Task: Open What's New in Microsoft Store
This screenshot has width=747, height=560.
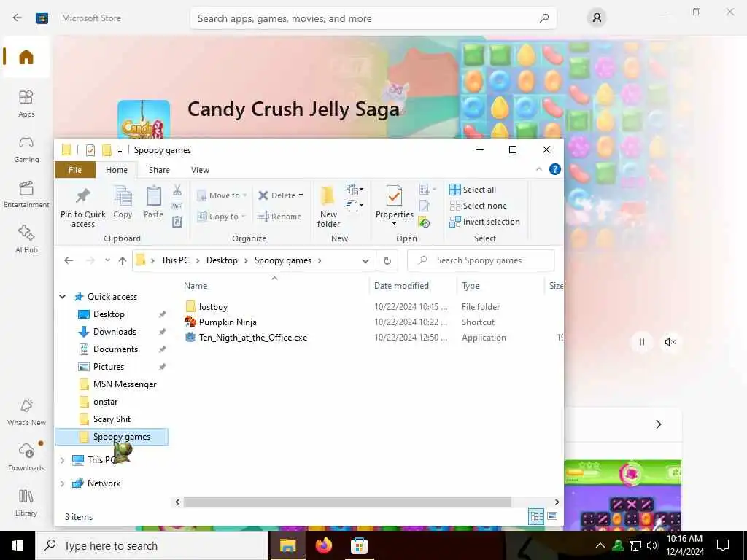Action: pyautogui.click(x=26, y=413)
